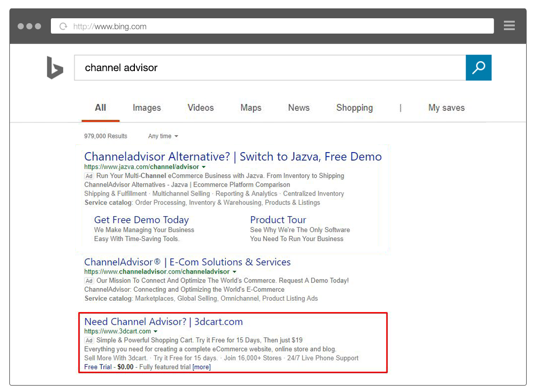Click 'Shipping & Fulfillment' text
The width and height of the screenshot is (538, 392).
[x=115, y=194]
